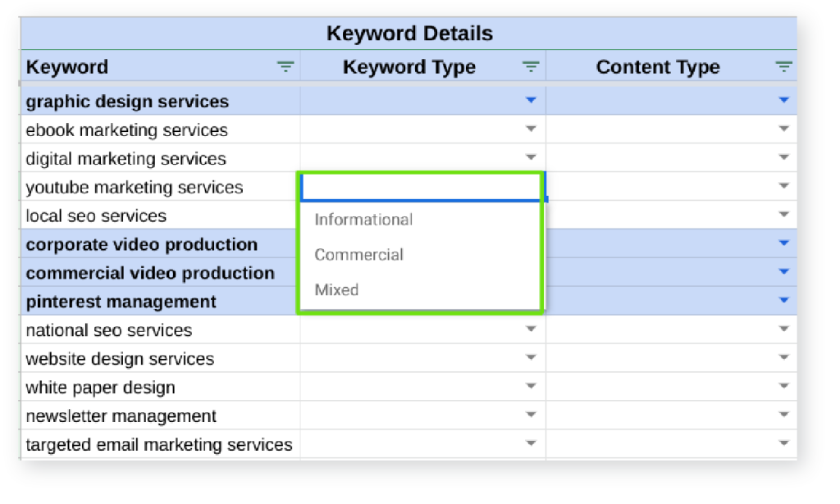Expand Keyword Type dropdown for ebook marketing services
The width and height of the screenshot is (840, 504).
(x=531, y=129)
